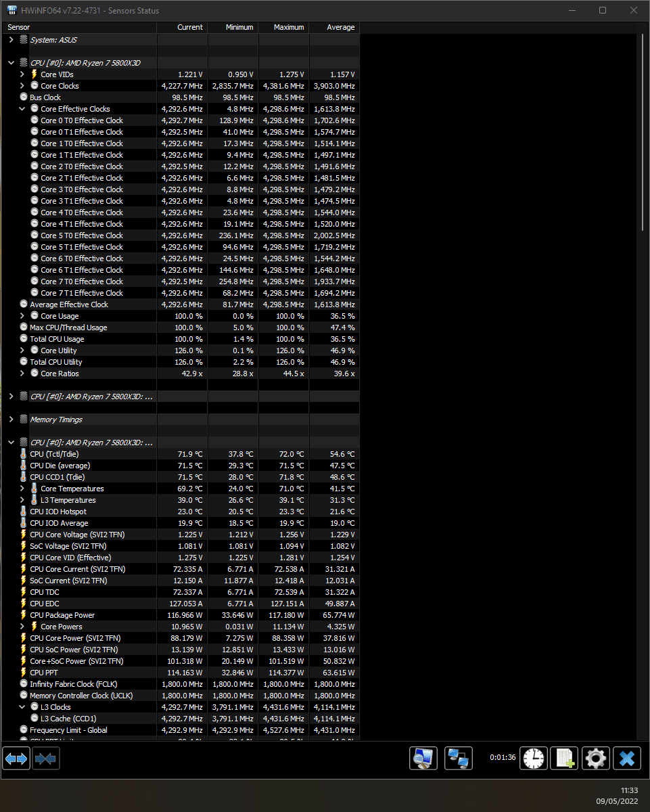
Task: Click the thermometer icon beside CPU Die (average)
Action: click(x=24, y=466)
